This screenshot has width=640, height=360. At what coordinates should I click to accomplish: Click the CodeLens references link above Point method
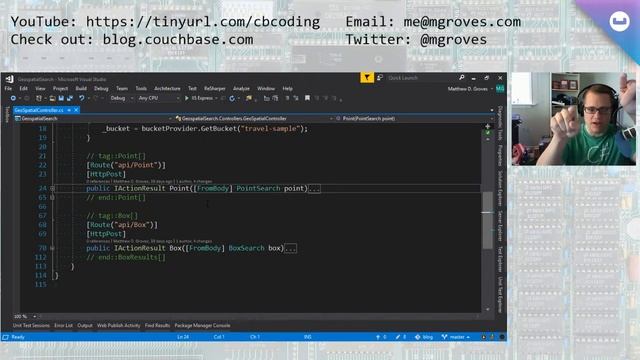click(98, 181)
